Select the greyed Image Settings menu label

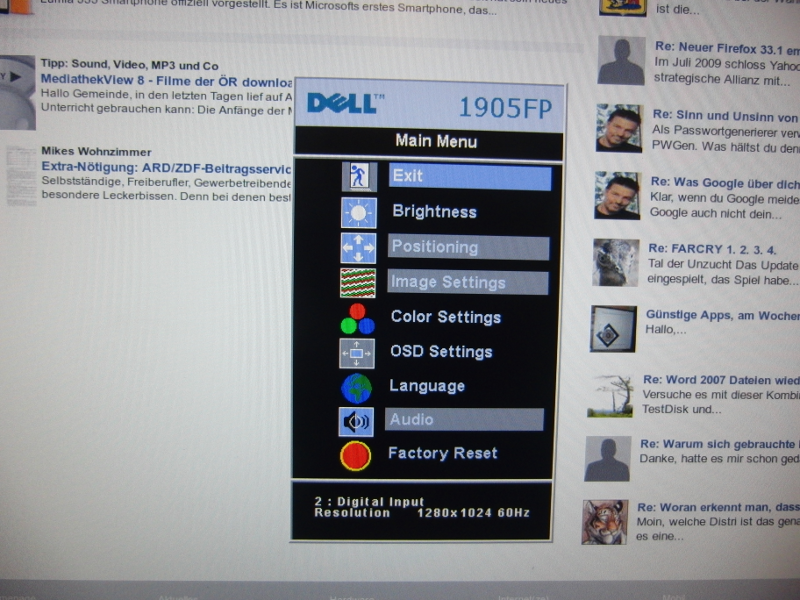pyautogui.click(x=468, y=282)
